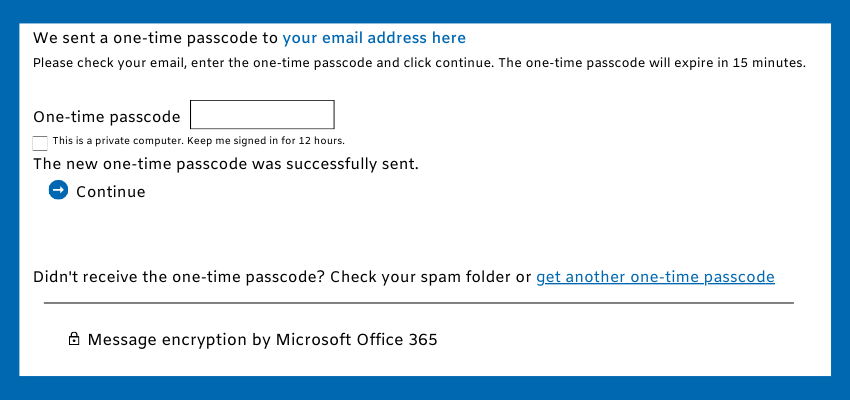The image size is (850, 400).
Task: Click 'We sent a one-time passcode to' heading
Action: (155, 38)
